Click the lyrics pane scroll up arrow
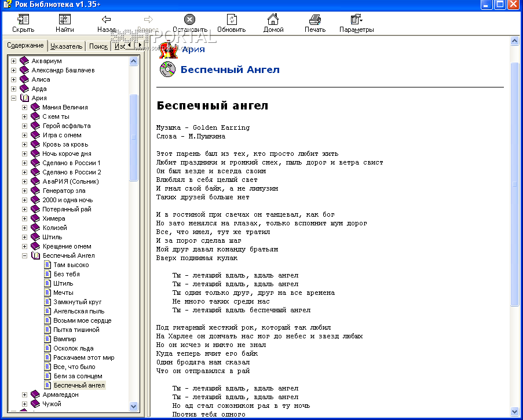 click(515, 41)
